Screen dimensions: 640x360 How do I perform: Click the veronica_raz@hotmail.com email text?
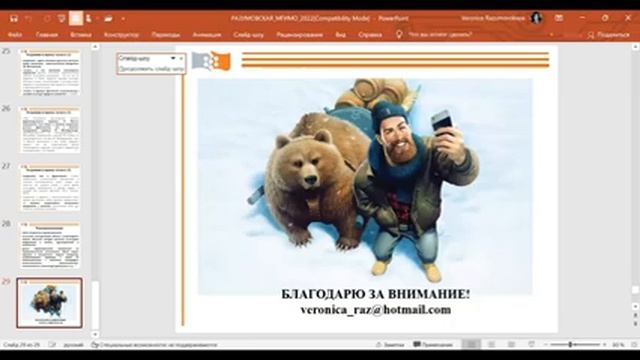tap(376, 310)
